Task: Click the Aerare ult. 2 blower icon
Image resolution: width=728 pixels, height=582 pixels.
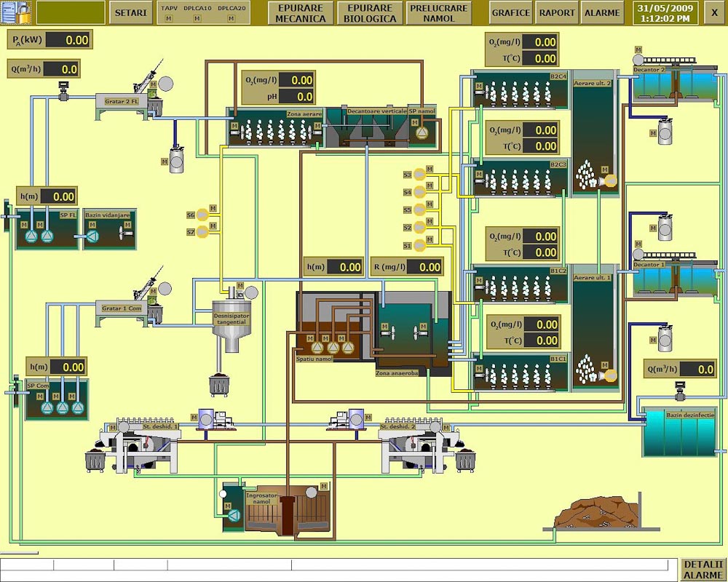Action: [611, 180]
